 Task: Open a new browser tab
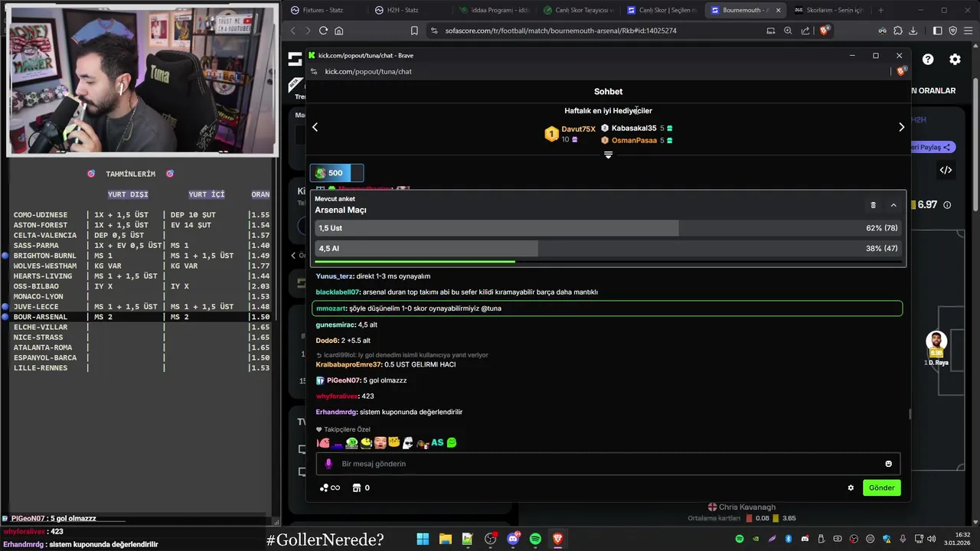[880, 10]
